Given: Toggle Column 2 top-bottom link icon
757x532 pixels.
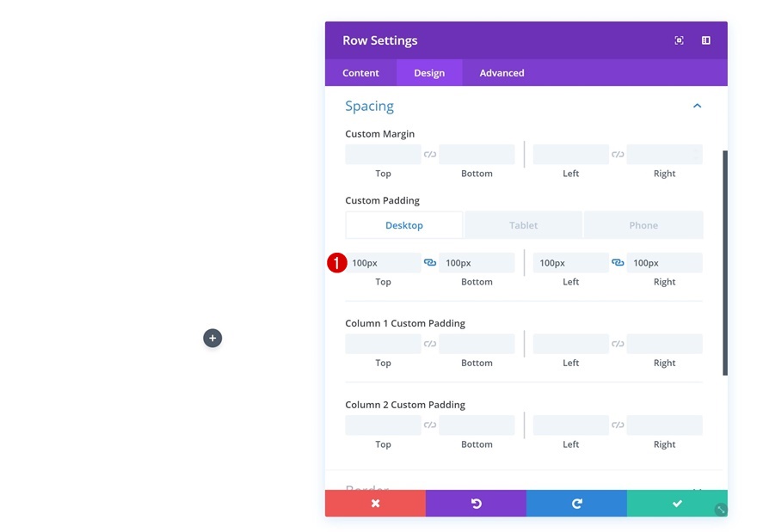Looking at the screenshot, I should [430, 425].
